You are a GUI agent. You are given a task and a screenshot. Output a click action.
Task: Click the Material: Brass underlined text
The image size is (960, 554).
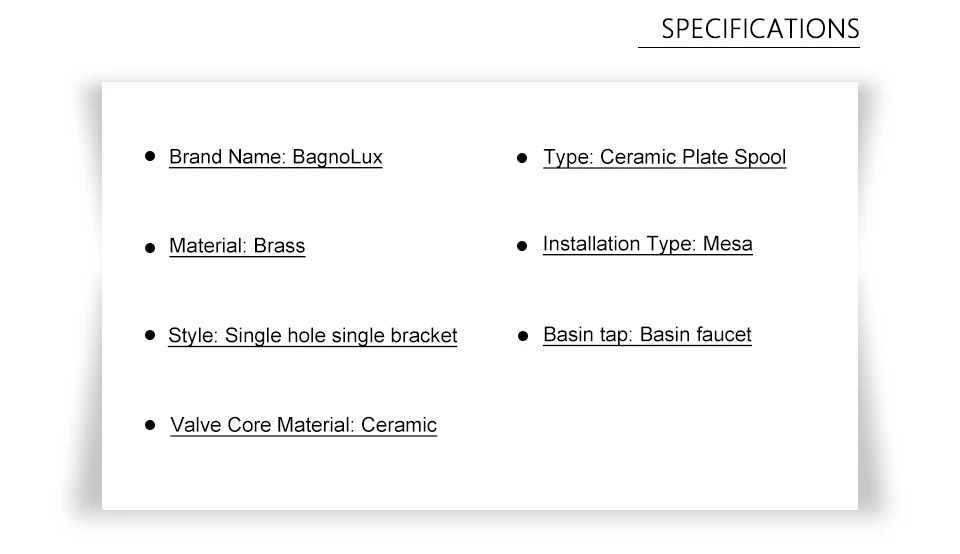[237, 246]
